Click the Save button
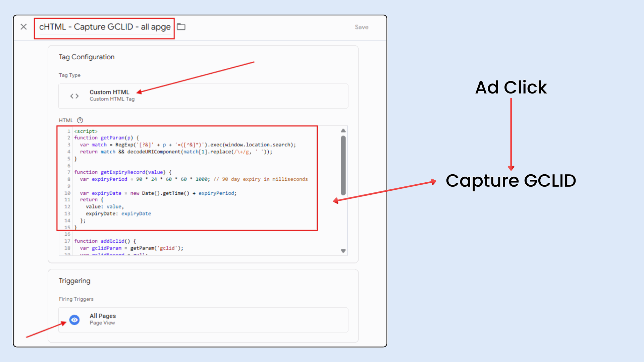This screenshot has height=362, width=644. click(x=361, y=27)
